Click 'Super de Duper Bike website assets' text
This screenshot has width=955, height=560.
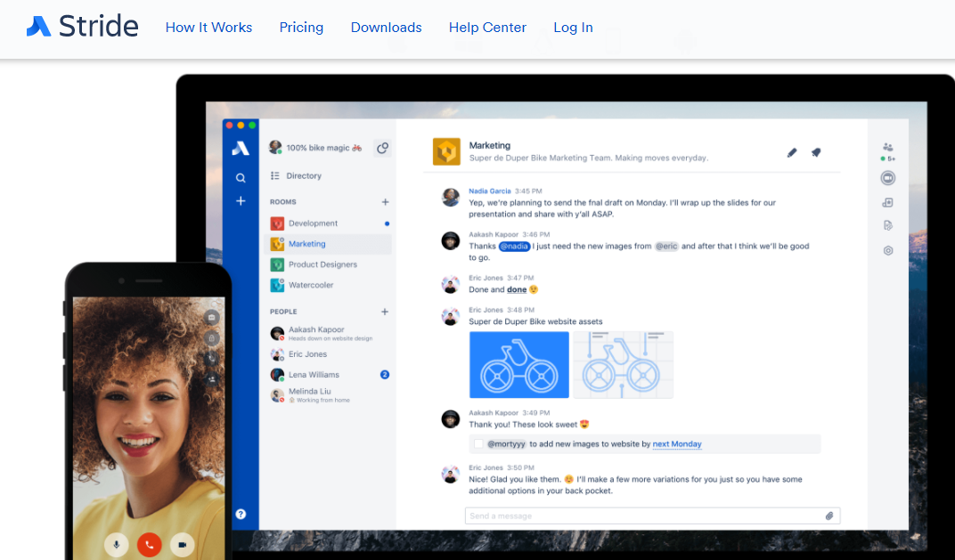535,321
